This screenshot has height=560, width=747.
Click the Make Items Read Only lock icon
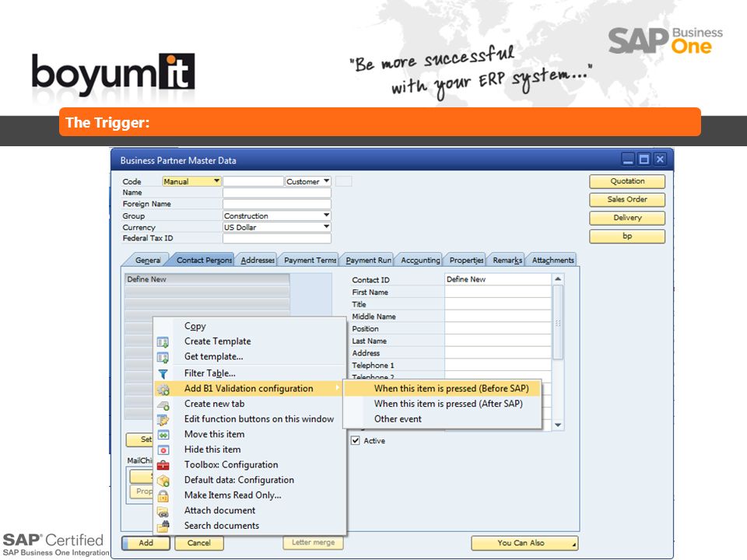pyautogui.click(x=163, y=495)
